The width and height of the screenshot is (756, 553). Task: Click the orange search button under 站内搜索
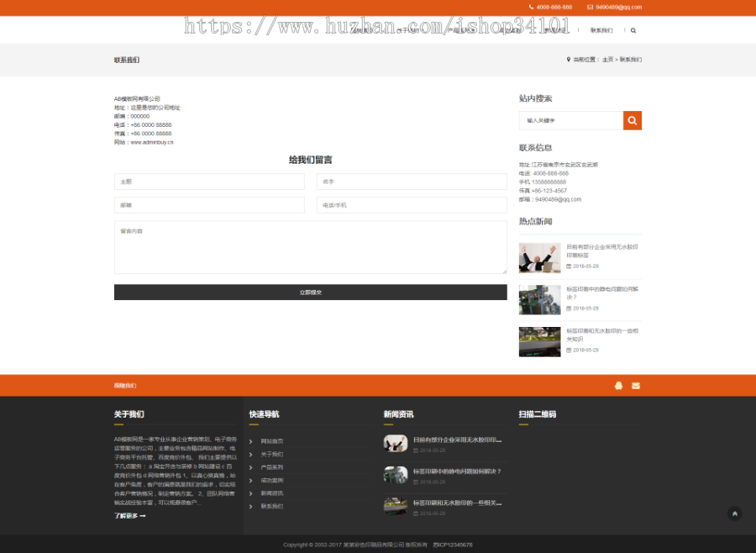[633, 120]
